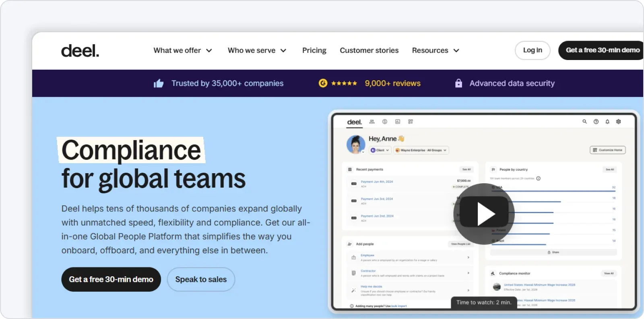Click the deel logo in the site header
This screenshot has width=644, height=319.
80,51
